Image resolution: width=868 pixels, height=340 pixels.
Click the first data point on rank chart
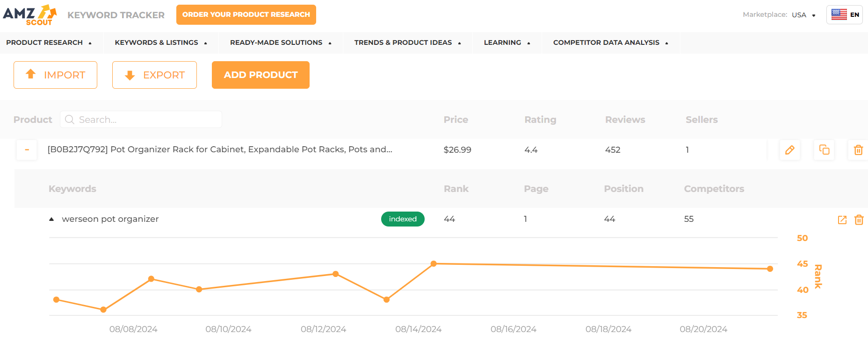pos(56,299)
